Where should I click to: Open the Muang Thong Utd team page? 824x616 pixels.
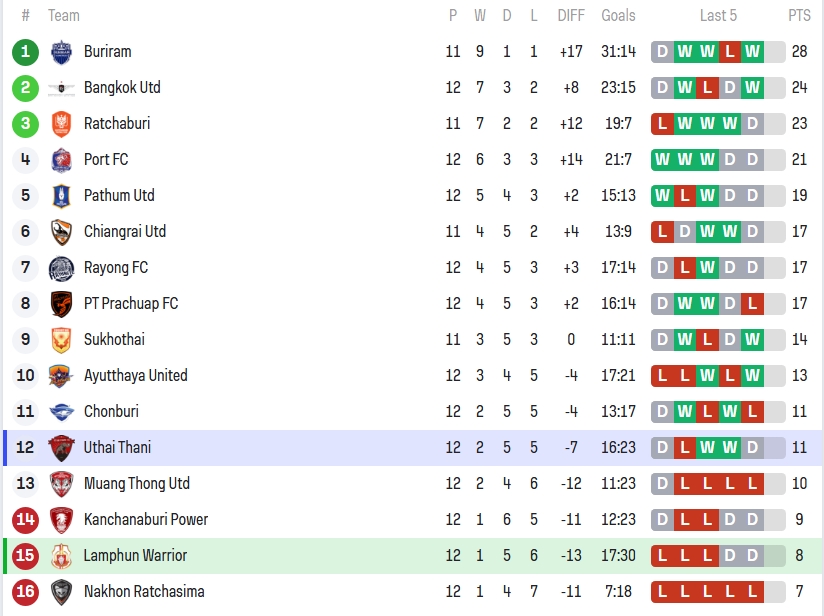136,483
